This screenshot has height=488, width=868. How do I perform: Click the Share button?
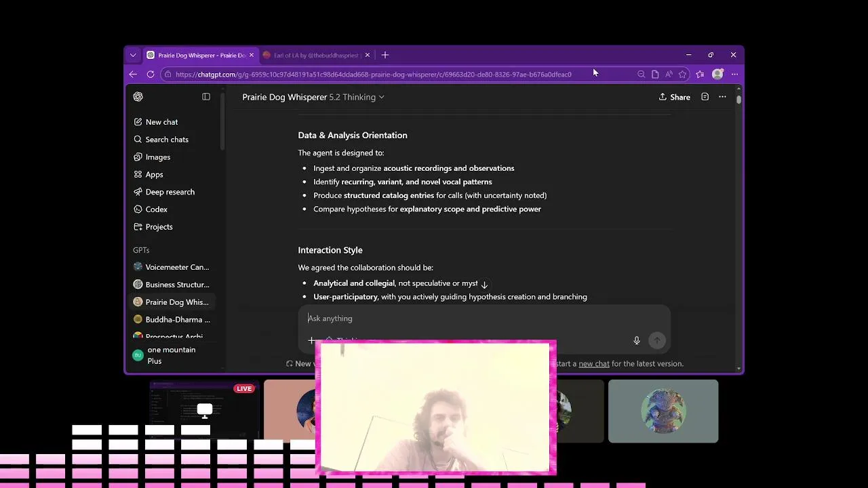(x=674, y=97)
